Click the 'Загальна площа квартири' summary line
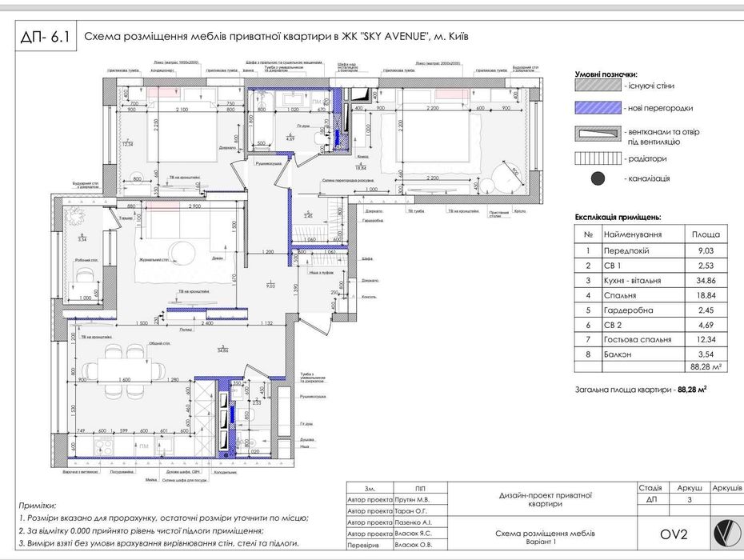744x560 pixels. [641, 390]
